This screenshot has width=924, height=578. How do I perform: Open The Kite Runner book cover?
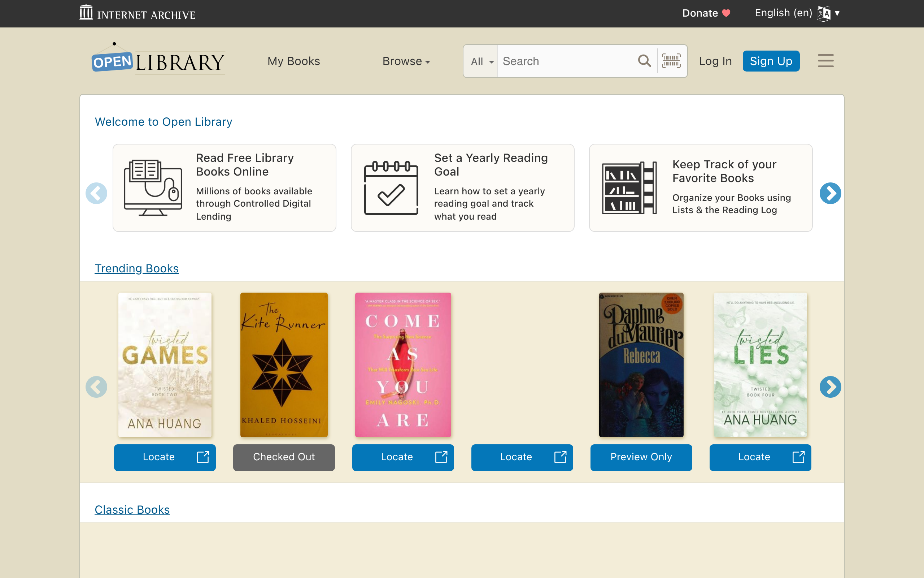(284, 365)
